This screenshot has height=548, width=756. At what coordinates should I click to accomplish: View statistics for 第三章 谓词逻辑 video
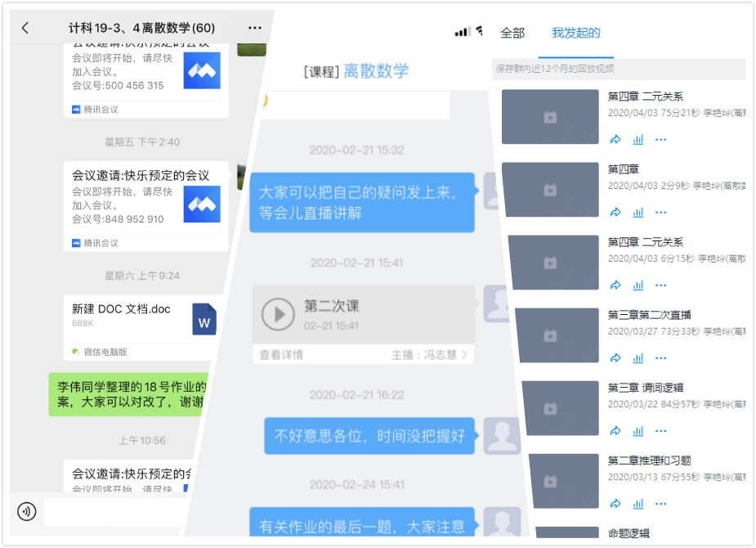(x=638, y=431)
